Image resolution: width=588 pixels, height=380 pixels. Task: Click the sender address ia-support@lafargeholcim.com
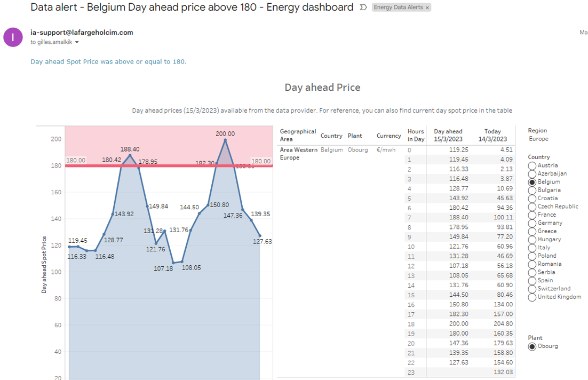tap(82, 32)
